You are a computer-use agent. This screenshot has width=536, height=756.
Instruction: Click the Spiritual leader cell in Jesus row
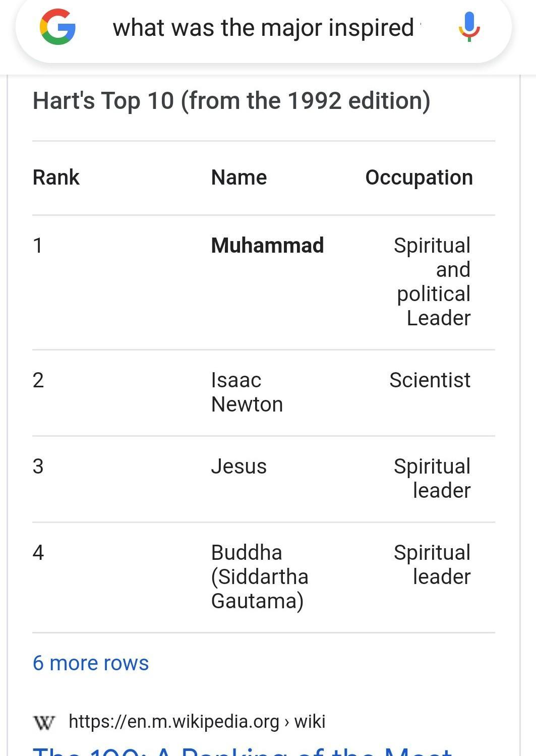[432, 478]
